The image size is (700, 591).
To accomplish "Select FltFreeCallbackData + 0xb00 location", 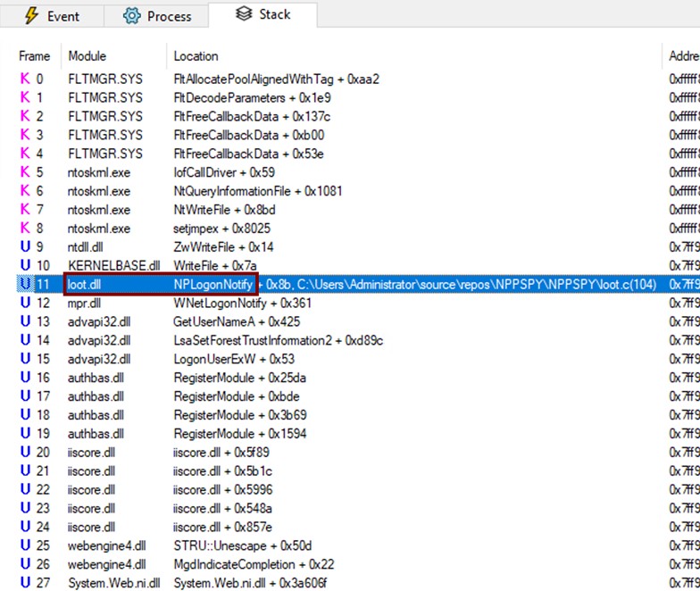I will pos(248,136).
